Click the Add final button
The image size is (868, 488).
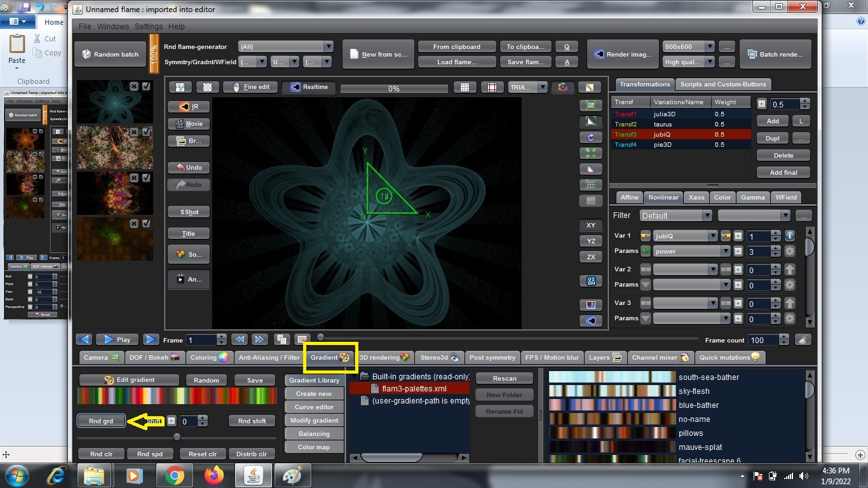[783, 172]
